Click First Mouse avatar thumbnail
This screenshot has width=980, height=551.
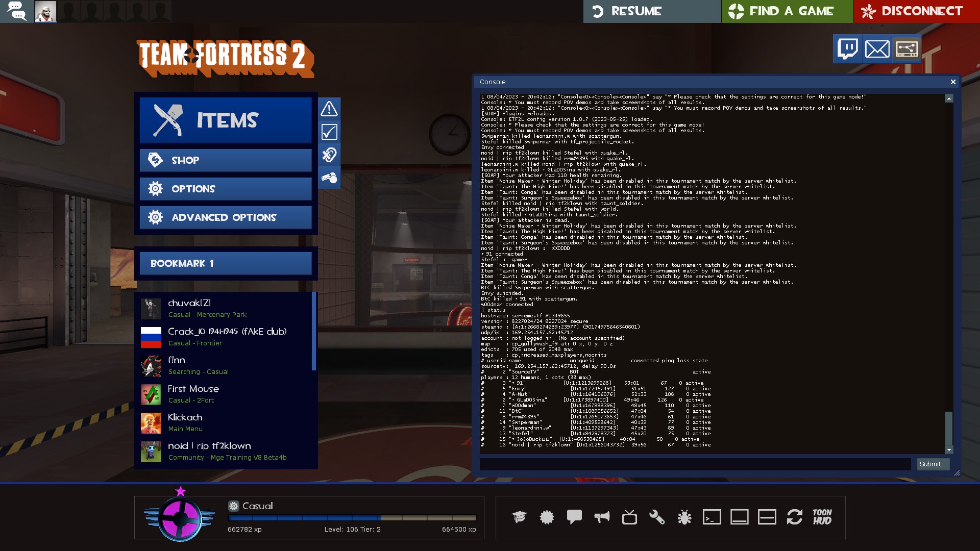[x=151, y=394]
